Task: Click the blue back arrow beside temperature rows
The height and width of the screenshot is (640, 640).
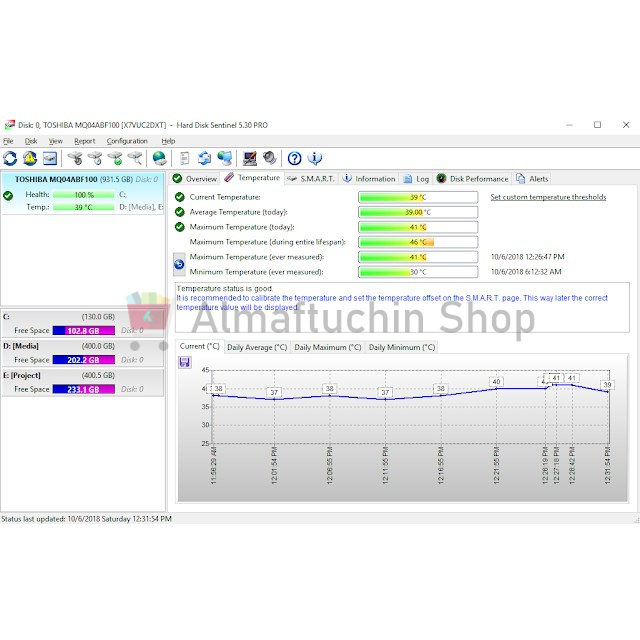Action: pos(179,264)
